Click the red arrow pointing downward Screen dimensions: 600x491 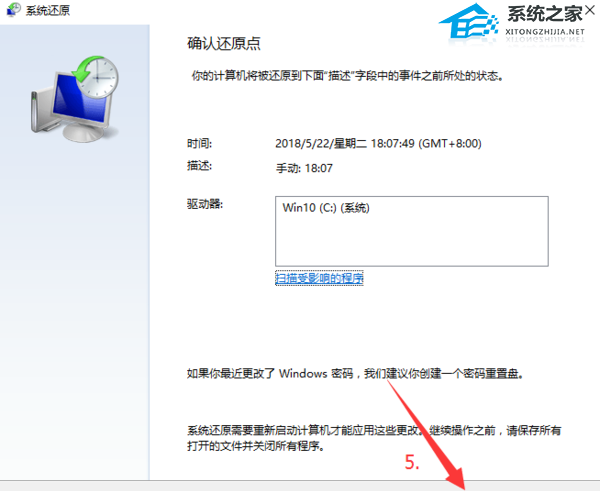[x=427, y=435]
